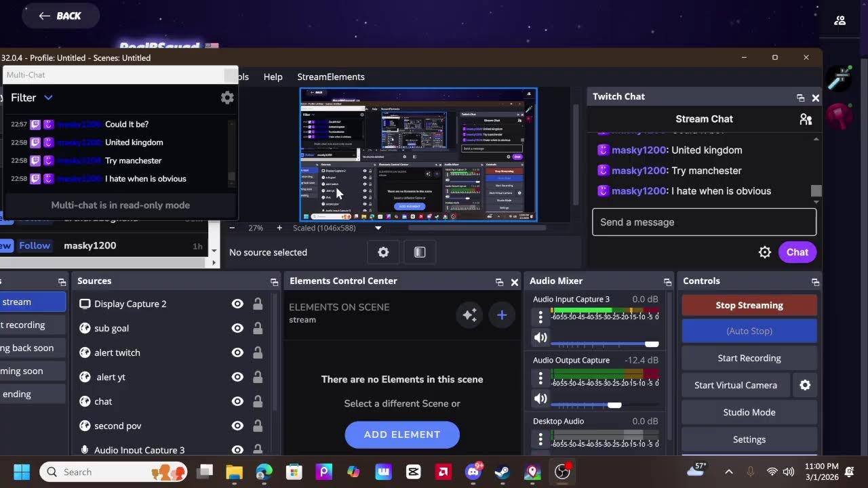The width and height of the screenshot is (868, 488).
Task: Hide the alert twitch source
Action: tap(237, 352)
